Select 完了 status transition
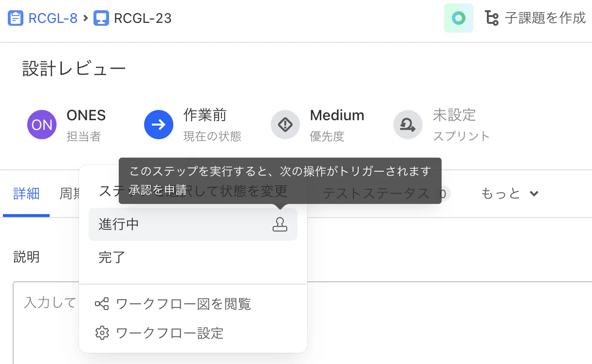The height and width of the screenshot is (364, 592). pyautogui.click(x=193, y=257)
